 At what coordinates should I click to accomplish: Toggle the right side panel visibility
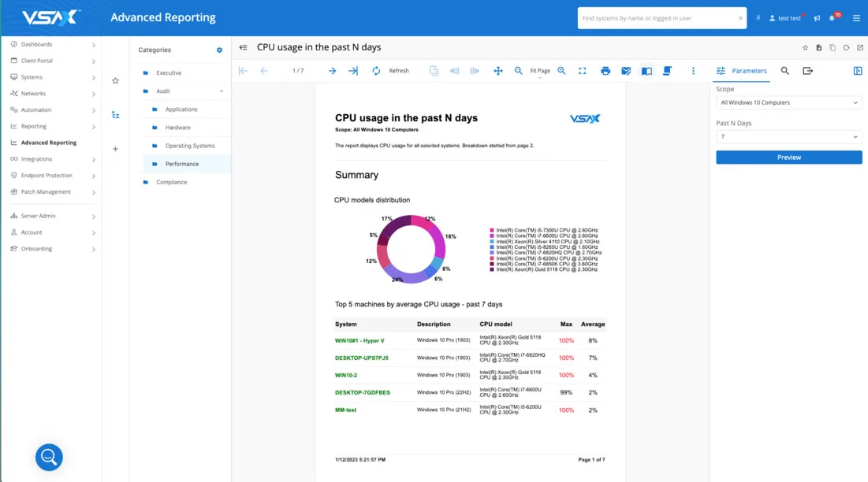tap(858, 71)
